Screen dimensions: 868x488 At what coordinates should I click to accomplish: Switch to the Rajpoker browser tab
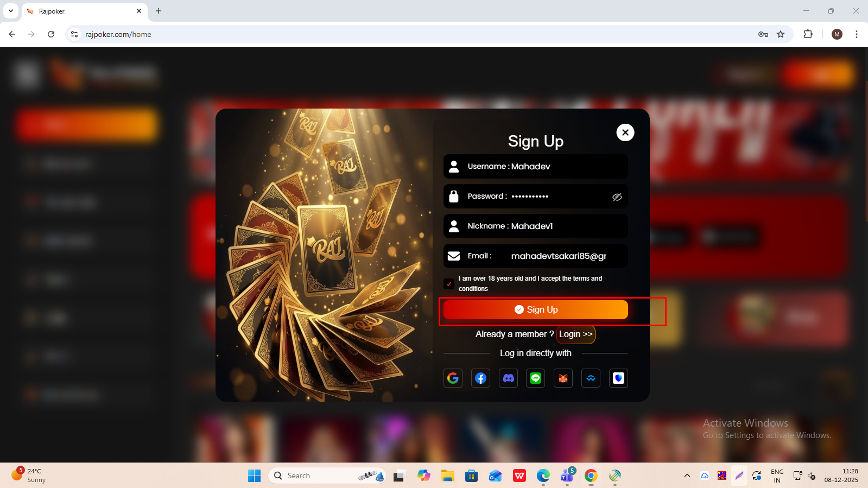click(81, 11)
